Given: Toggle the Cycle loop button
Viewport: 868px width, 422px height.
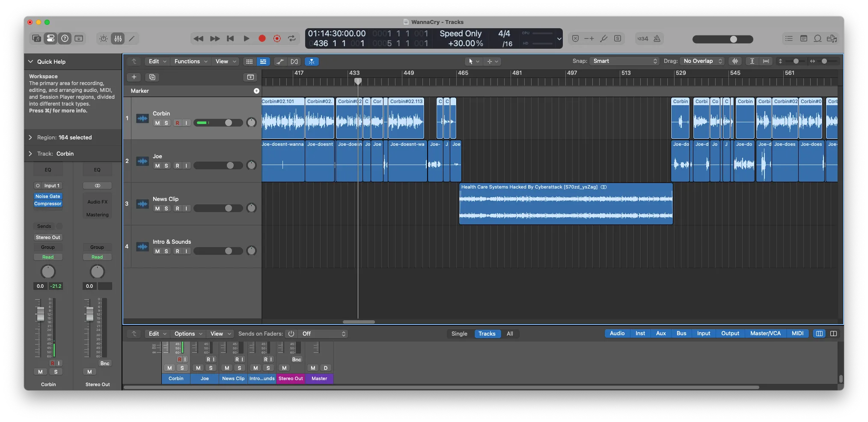Looking at the screenshot, I should (x=292, y=38).
